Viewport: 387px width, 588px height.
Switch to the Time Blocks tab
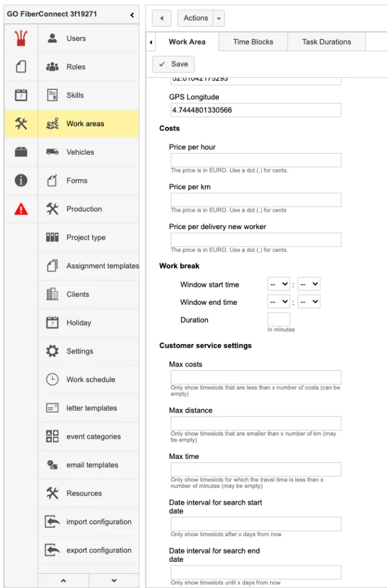point(253,42)
